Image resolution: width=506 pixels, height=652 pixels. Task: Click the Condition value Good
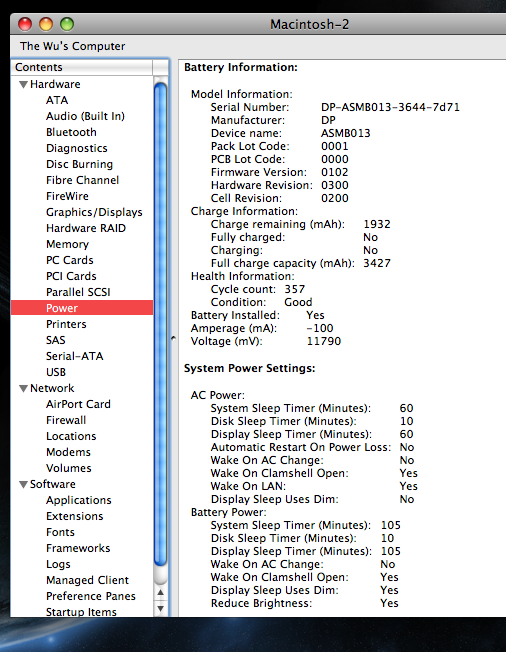pos(298,302)
